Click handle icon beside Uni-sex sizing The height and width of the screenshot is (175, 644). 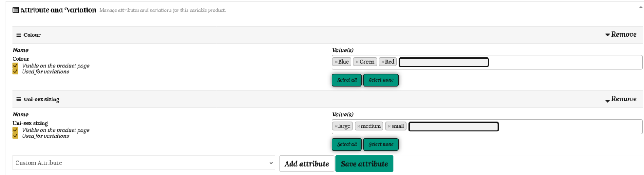[18, 100]
